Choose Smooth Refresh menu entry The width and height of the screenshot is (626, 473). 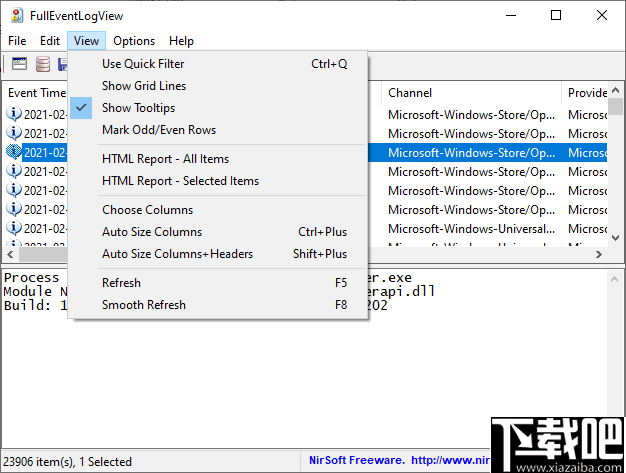tap(218, 305)
